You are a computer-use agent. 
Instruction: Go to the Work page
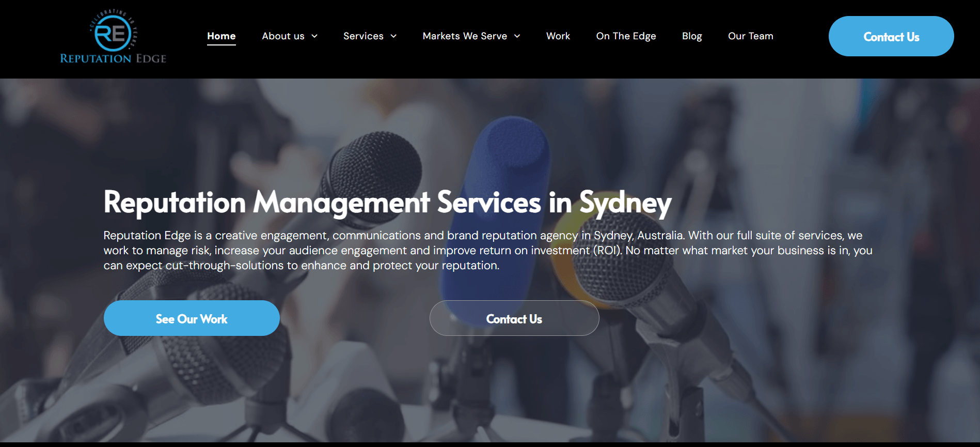[x=558, y=36]
